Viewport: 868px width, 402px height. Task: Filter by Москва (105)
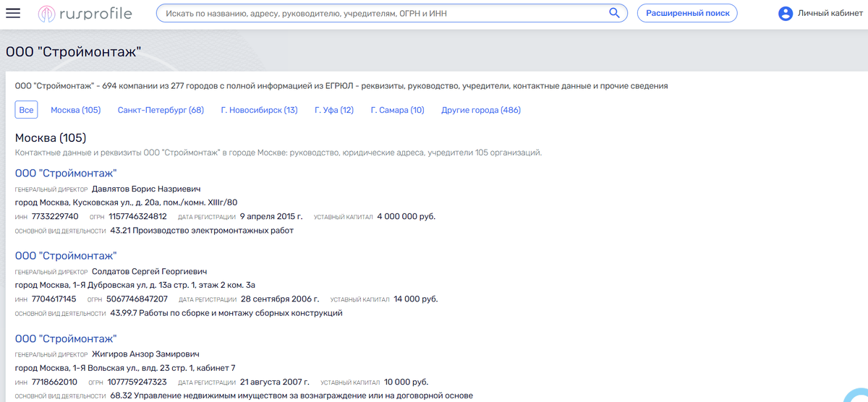(76, 110)
